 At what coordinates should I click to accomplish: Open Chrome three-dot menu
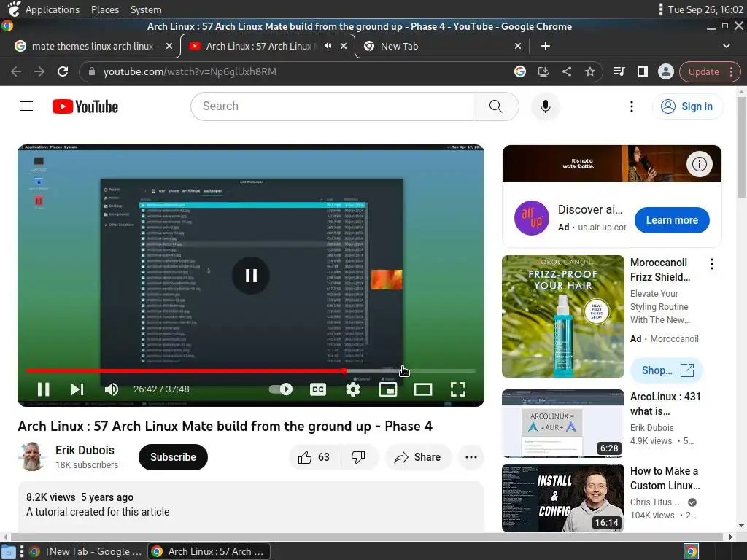[731, 71]
